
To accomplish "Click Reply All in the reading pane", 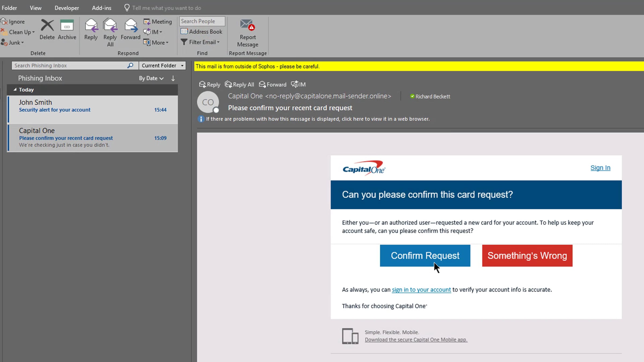I will pyautogui.click(x=239, y=84).
